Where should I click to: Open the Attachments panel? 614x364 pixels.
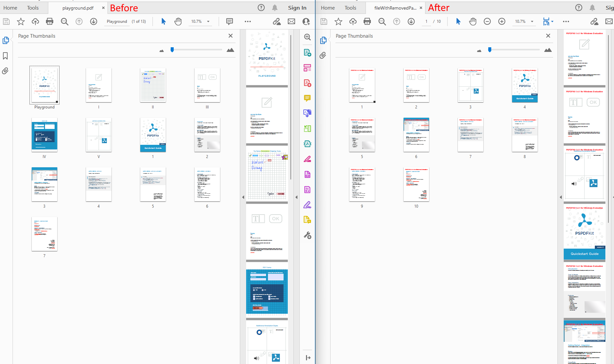5,71
